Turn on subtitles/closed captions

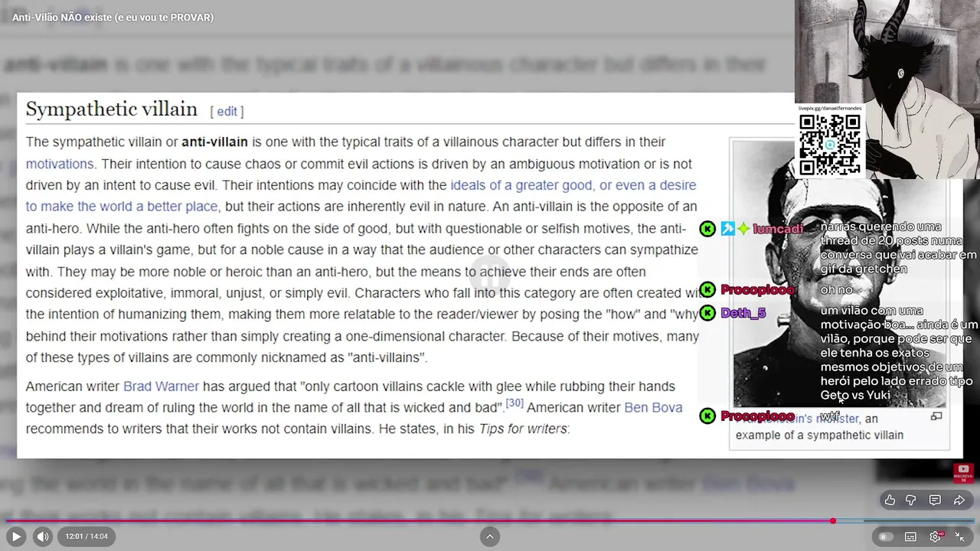(x=910, y=536)
